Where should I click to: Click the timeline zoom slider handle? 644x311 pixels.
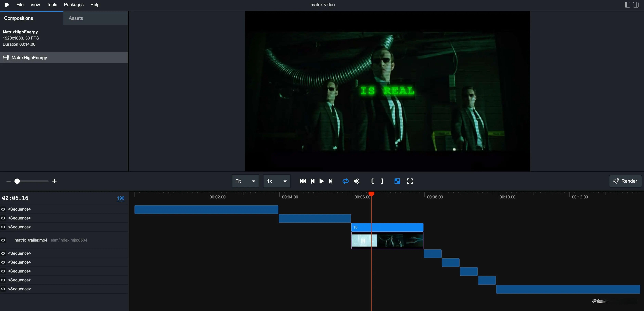point(17,181)
